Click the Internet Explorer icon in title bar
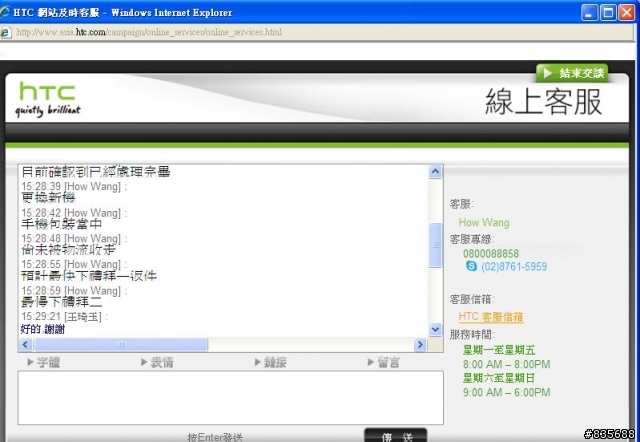The image size is (640, 442). pyautogui.click(x=4, y=12)
